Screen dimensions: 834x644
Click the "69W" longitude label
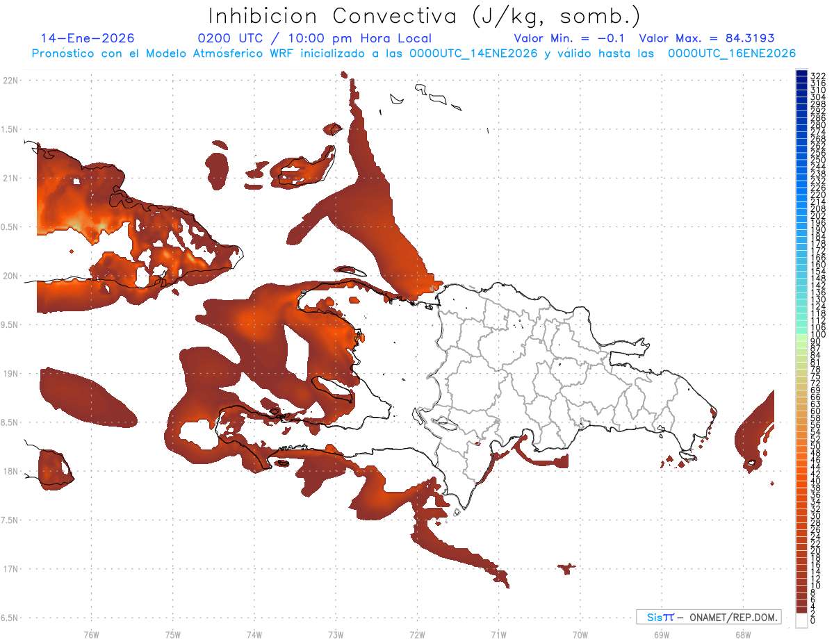tap(662, 634)
